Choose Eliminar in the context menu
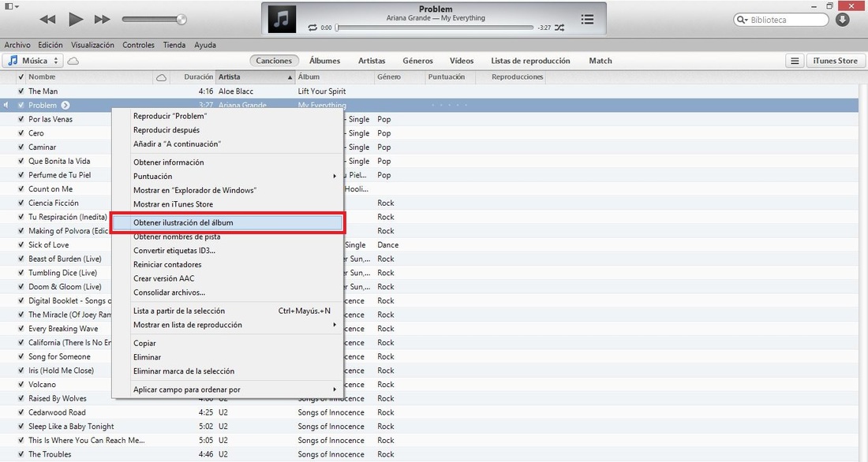The image size is (868, 462). [227, 357]
